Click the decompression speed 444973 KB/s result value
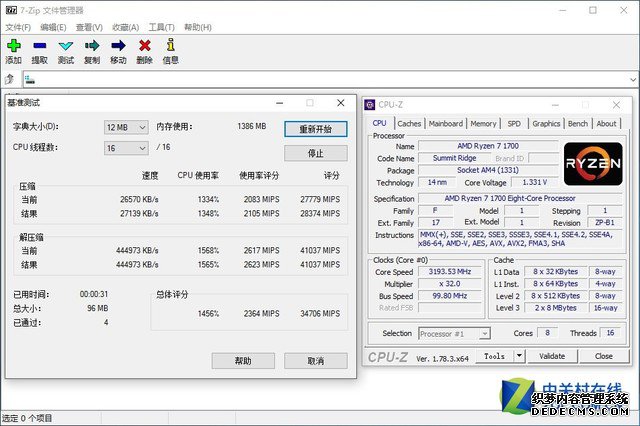Viewport: 640px width, 426px height. coord(137,264)
